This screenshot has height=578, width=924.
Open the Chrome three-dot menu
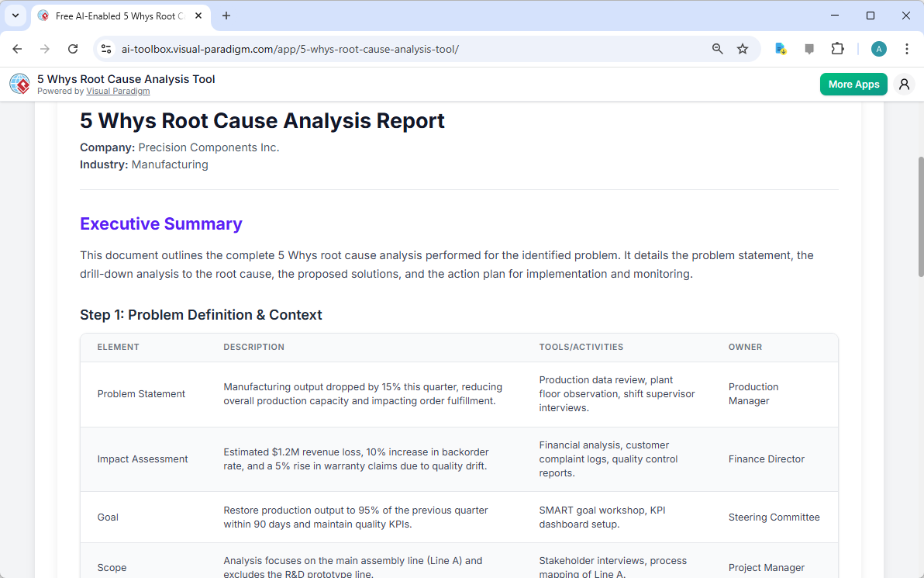907,48
